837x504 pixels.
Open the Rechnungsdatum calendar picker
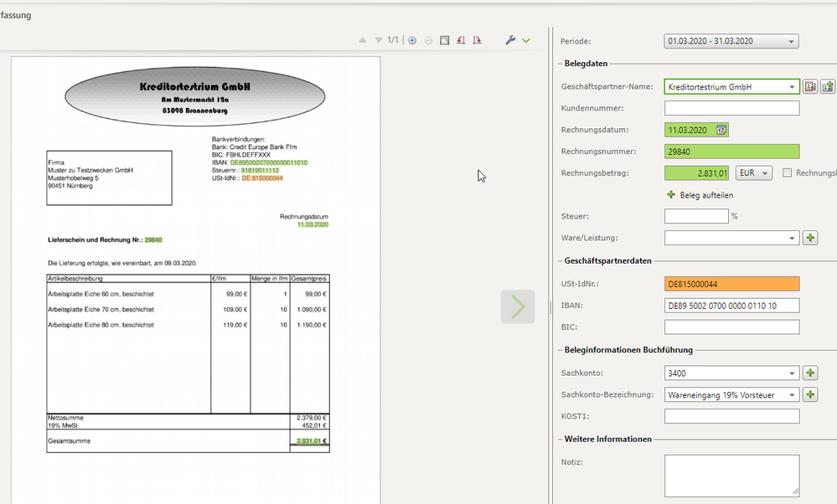pos(721,130)
